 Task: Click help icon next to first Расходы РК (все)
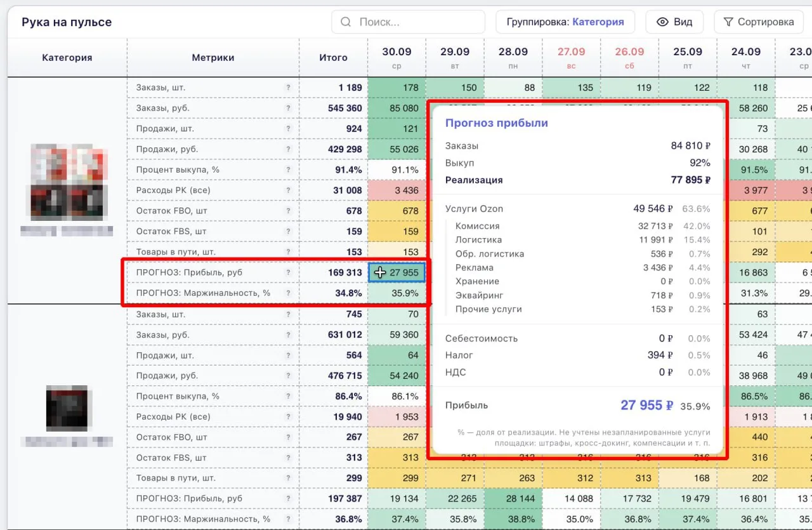click(x=288, y=190)
